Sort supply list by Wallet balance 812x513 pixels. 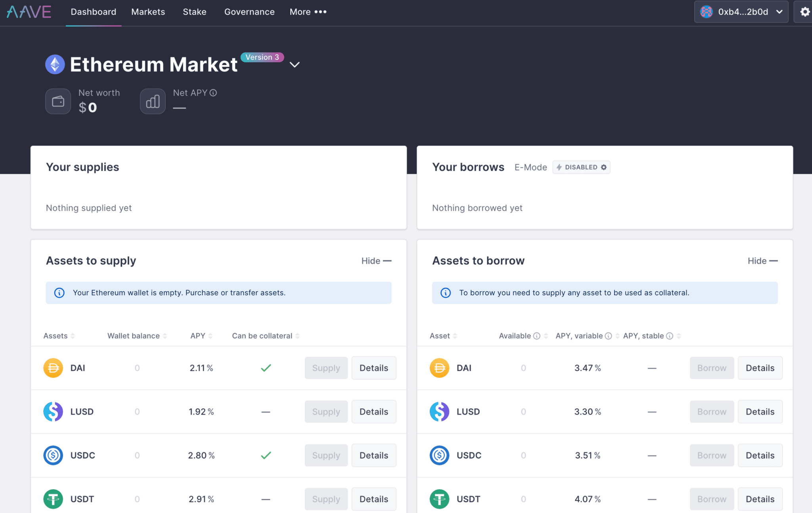click(x=137, y=336)
